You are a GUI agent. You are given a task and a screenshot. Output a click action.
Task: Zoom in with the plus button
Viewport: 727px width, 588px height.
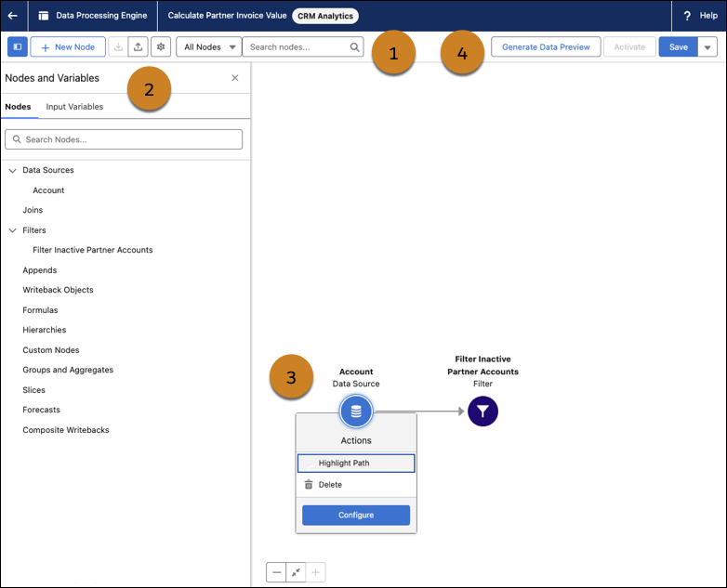tap(316, 572)
